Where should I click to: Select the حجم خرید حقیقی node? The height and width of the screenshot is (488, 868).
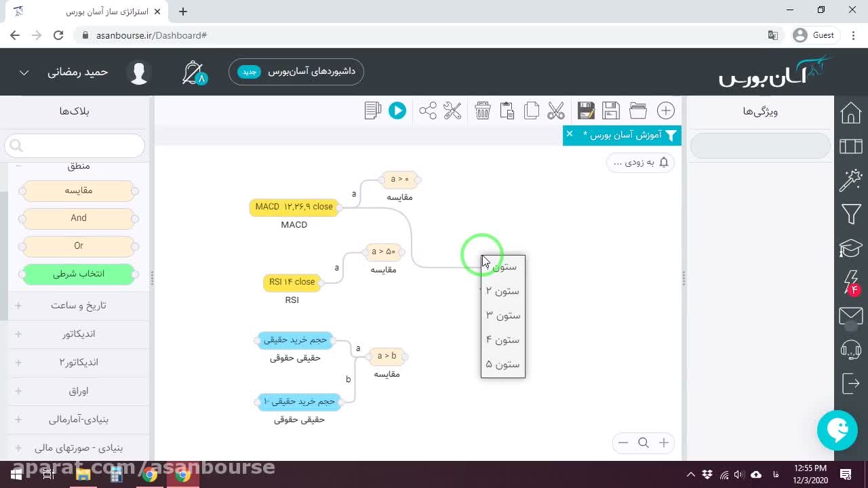click(x=295, y=340)
